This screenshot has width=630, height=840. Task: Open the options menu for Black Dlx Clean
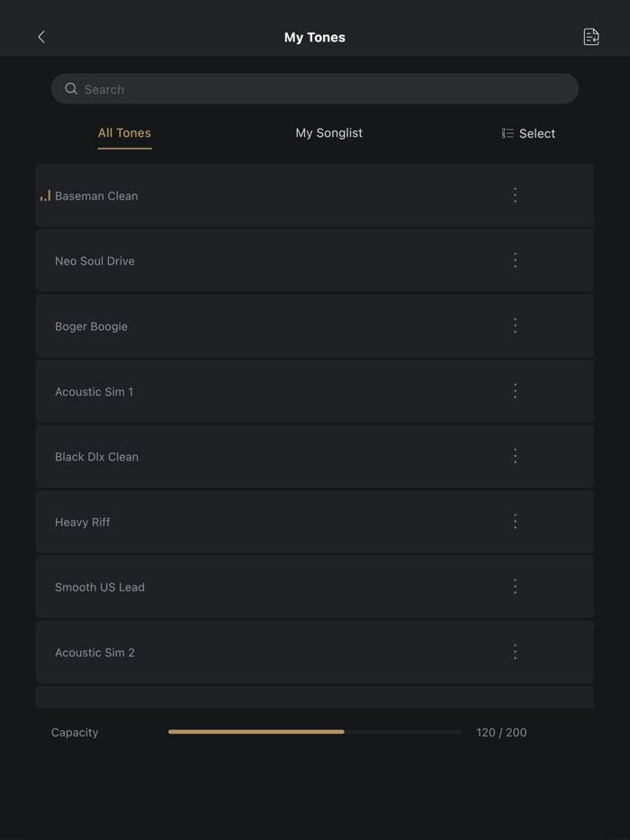(516, 456)
